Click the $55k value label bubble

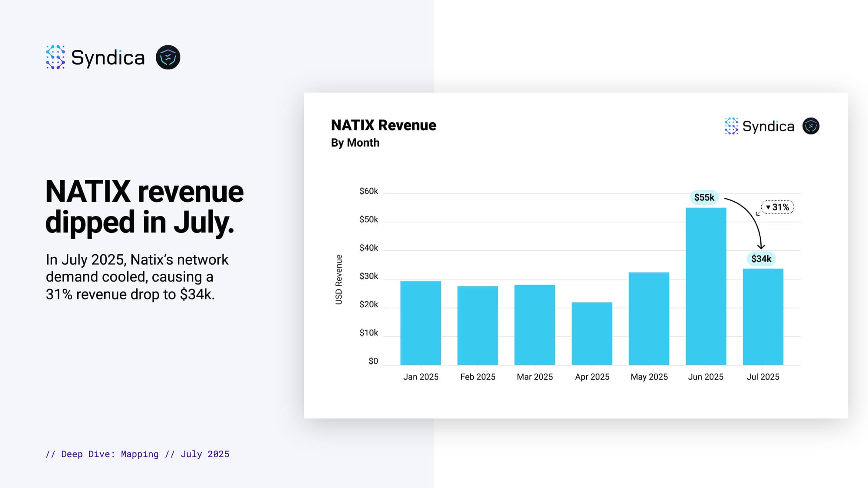pyautogui.click(x=704, y=197)
